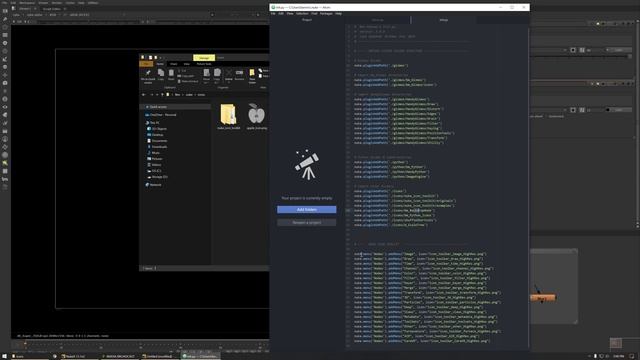Open Atom Selection menu

coord(302,13)
